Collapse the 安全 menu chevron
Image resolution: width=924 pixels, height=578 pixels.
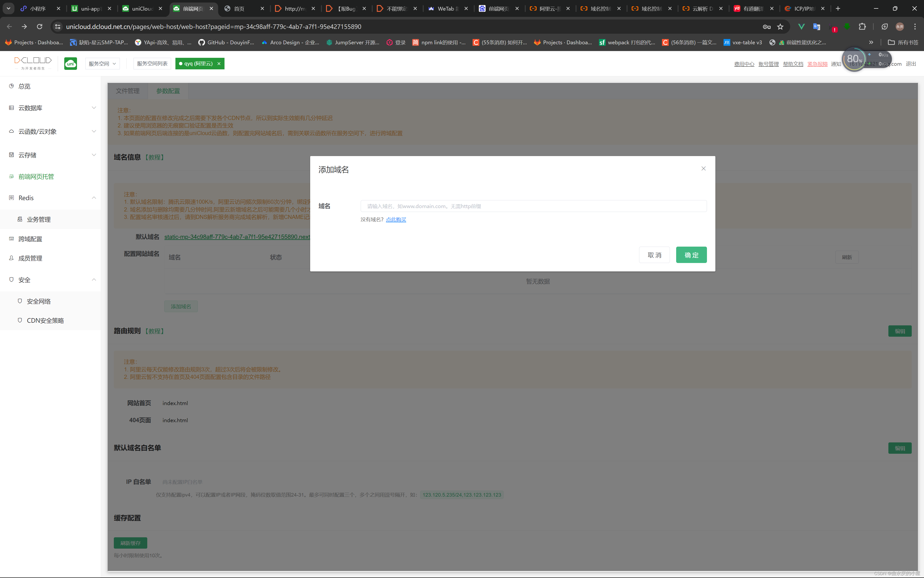coord(94,280)
